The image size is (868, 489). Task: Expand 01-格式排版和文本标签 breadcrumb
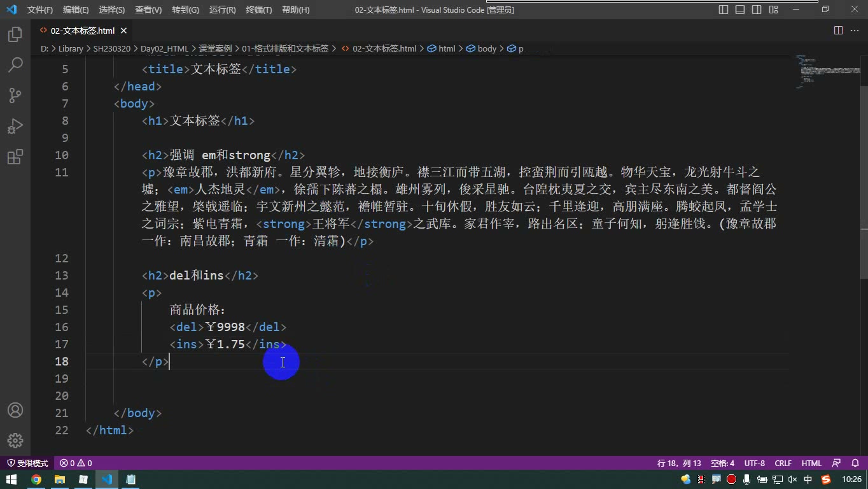tap(285, 48)
